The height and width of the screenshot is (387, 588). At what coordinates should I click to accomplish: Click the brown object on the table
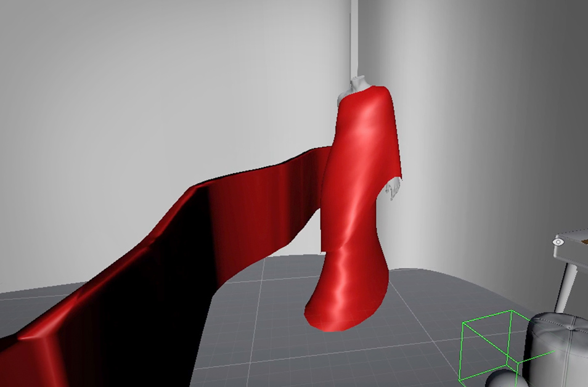tap(583, 239)
